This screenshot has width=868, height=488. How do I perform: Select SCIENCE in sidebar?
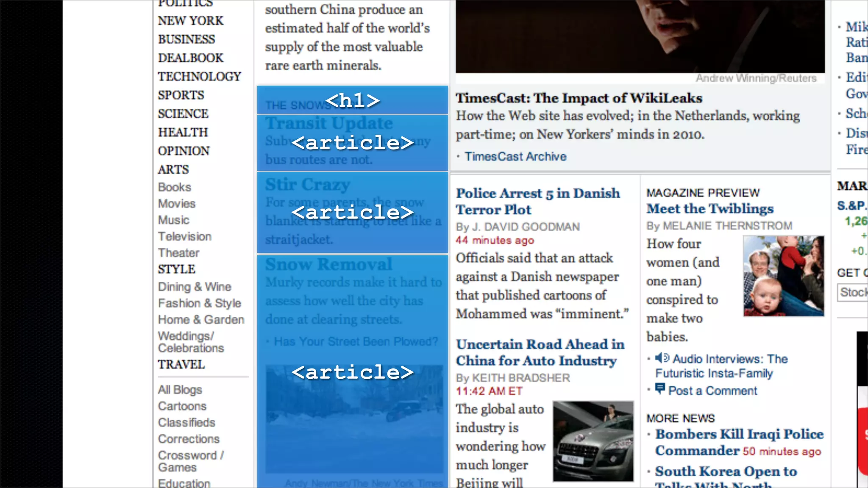click(183, 114)
